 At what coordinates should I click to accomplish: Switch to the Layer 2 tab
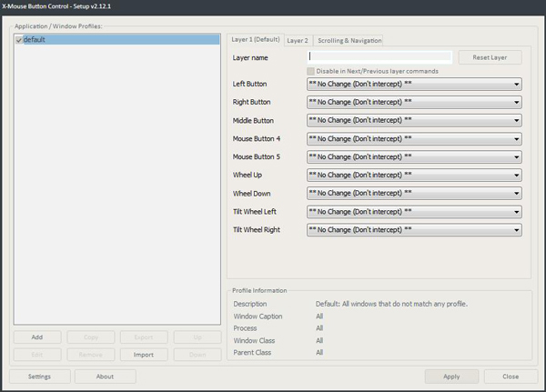[298, 41]
